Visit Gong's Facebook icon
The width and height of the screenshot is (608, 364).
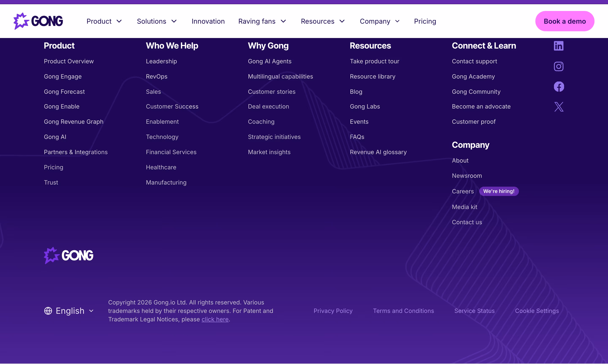click(559, 87)
